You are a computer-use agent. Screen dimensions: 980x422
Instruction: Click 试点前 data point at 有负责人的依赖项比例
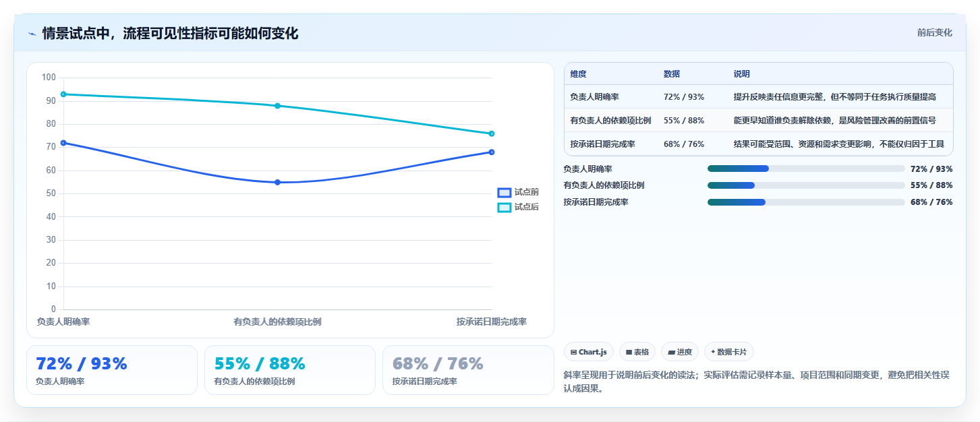(x=277, y=182)
